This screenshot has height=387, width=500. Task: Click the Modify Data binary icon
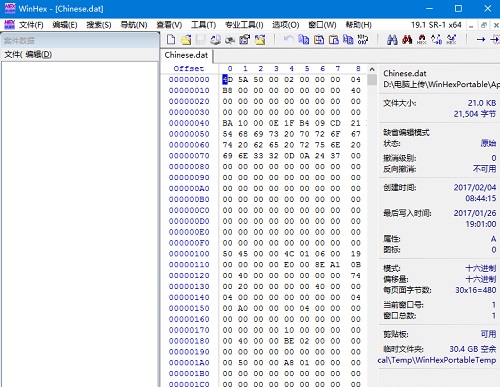(363, 40)
